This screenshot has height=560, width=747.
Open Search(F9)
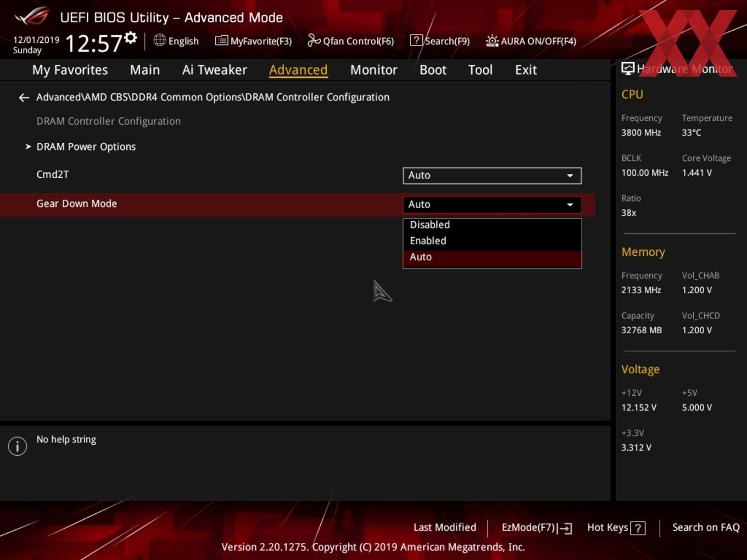coord(440,41)
